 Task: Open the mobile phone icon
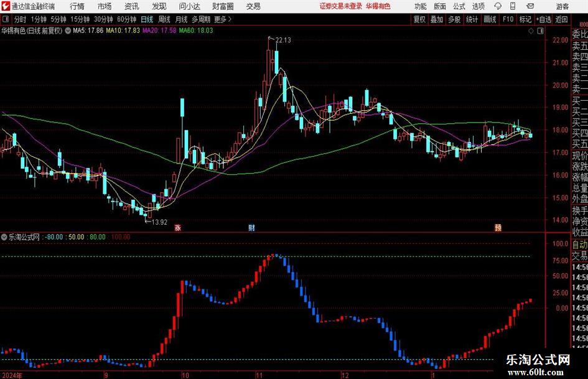pyautogui.click(x=513, y=6)
